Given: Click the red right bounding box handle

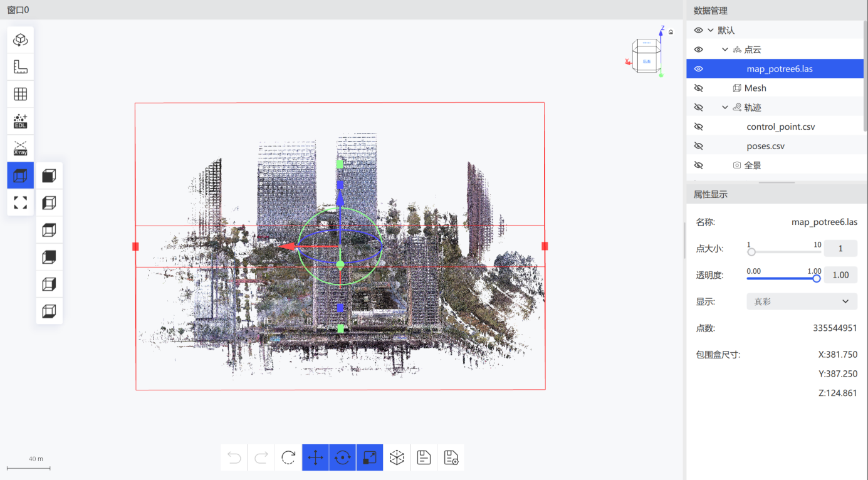Looking at the screenshot, I should point(545,246).
